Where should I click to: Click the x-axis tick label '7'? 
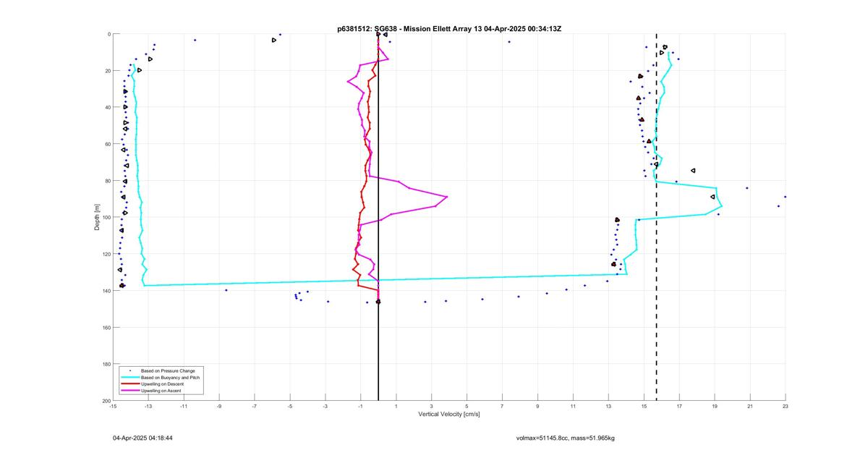(502, 407)
